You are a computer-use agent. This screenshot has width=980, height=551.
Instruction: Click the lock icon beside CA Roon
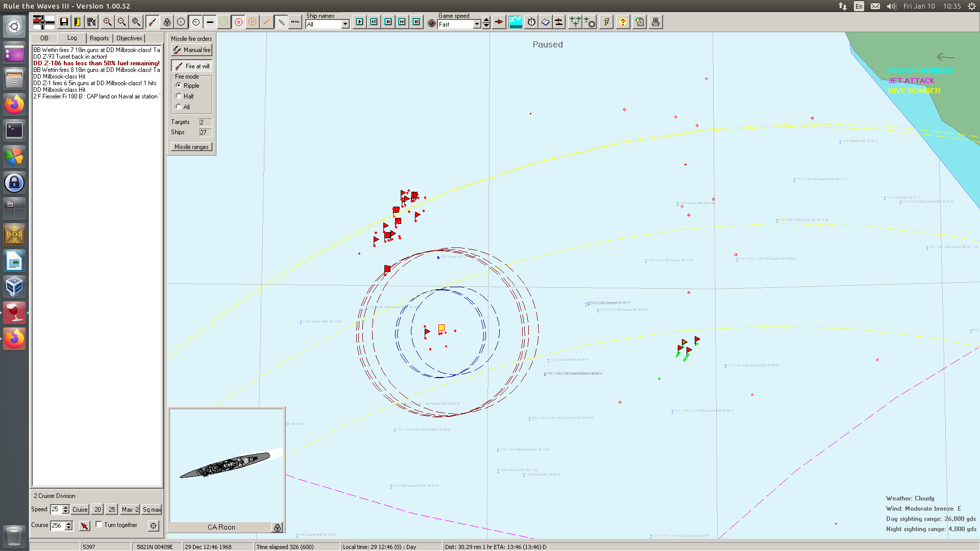[x=277, y=528]
